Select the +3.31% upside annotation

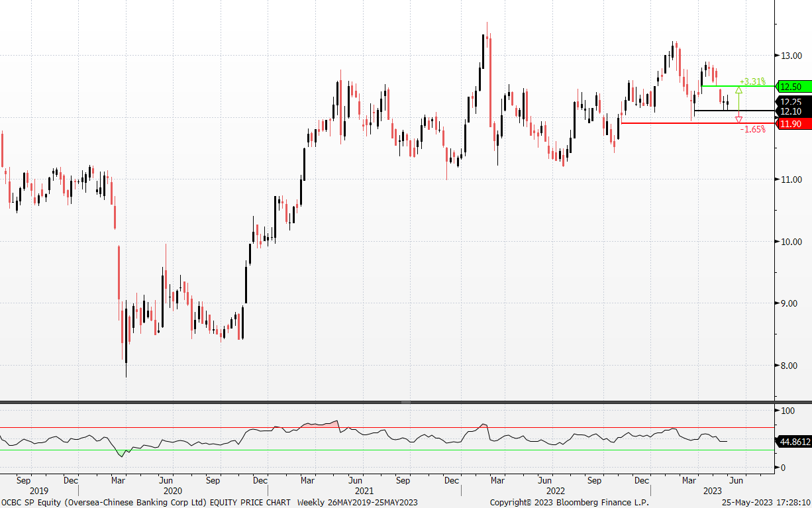tap(752, 81)
